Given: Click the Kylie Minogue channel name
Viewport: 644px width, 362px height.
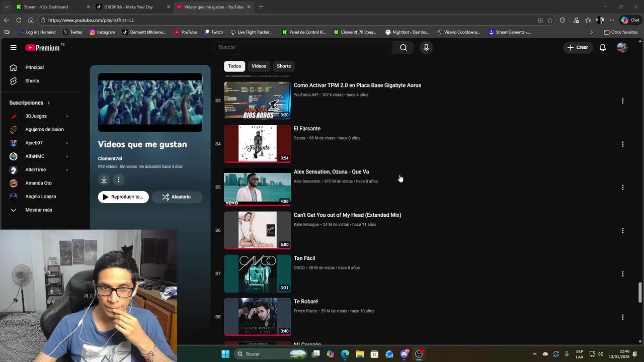Looking at the screenshot, I should [306, 225].
